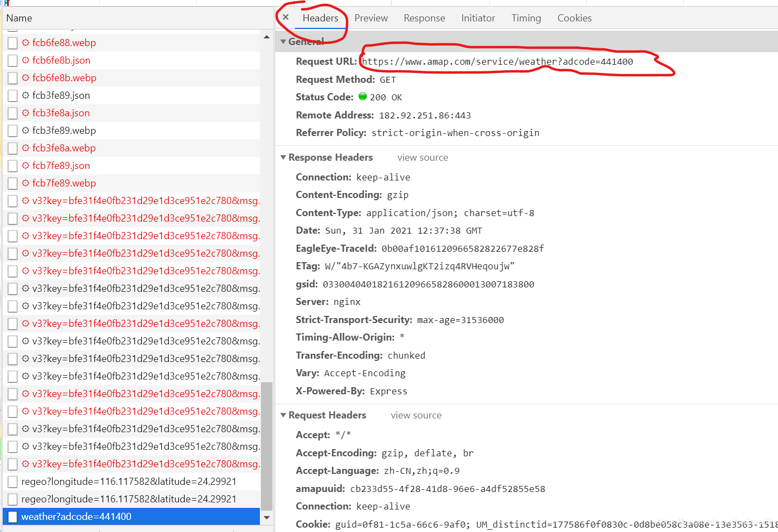Click gear icon on fcb7fe89.json row
This screenshot has height=532, width=778.
pyautogui.click(x=25, y=165)
